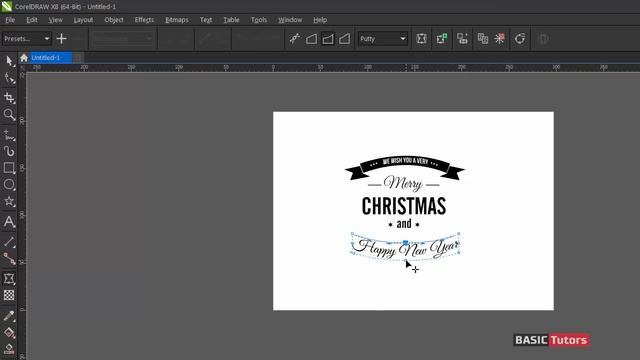
Task: Switch to the Untitled-1 document tab
Action: pos(51,58)
